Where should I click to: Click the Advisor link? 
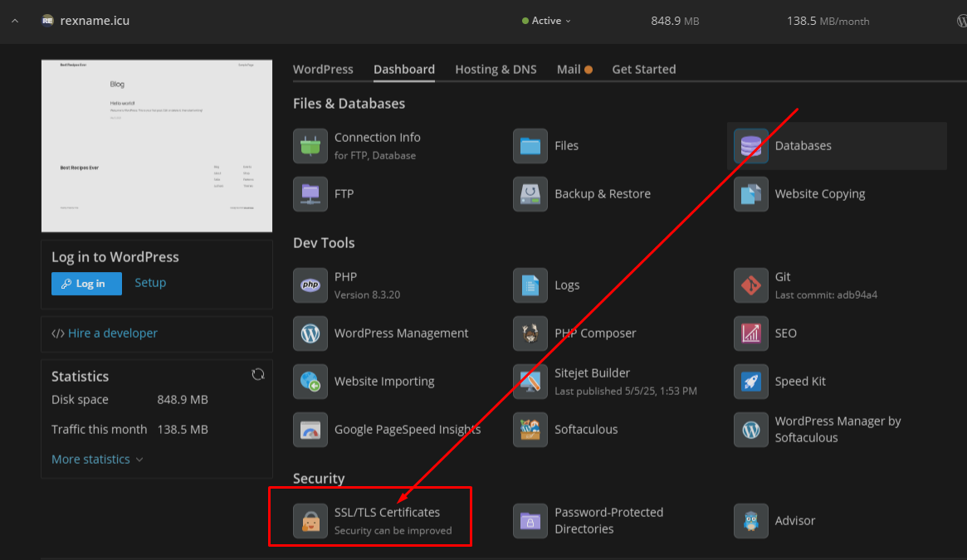795,520
